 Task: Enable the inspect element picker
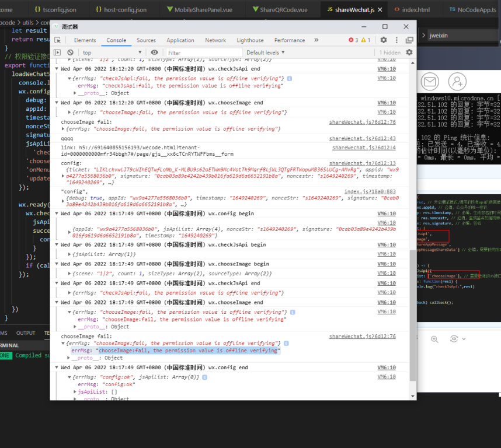click(57, 40)
